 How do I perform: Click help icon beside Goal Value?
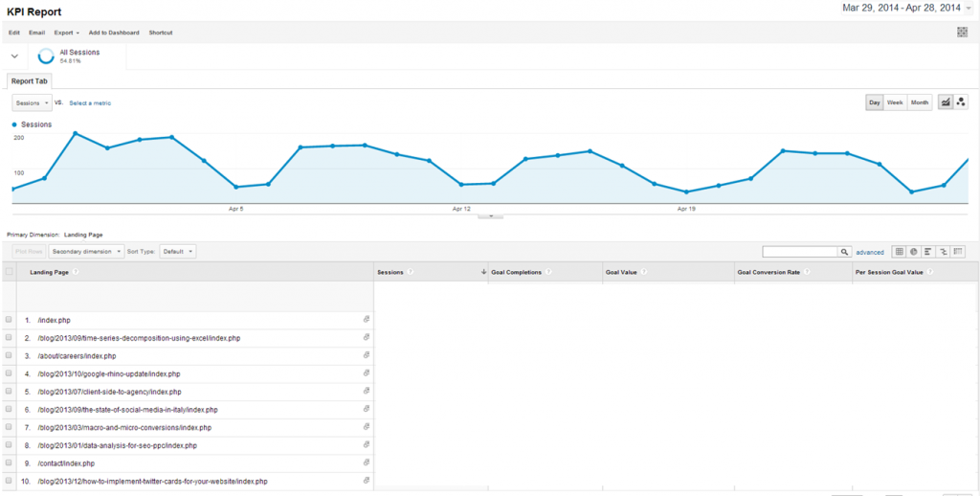[x=643, y=272]
